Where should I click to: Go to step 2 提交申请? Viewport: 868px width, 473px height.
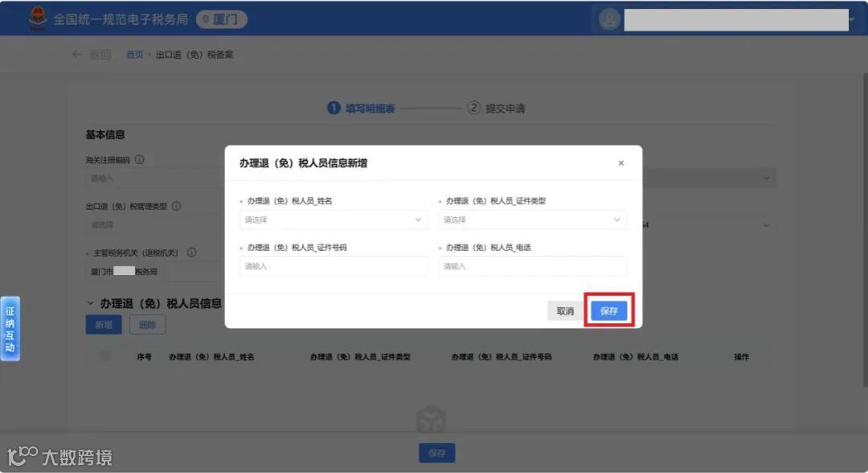pos(497,108)
